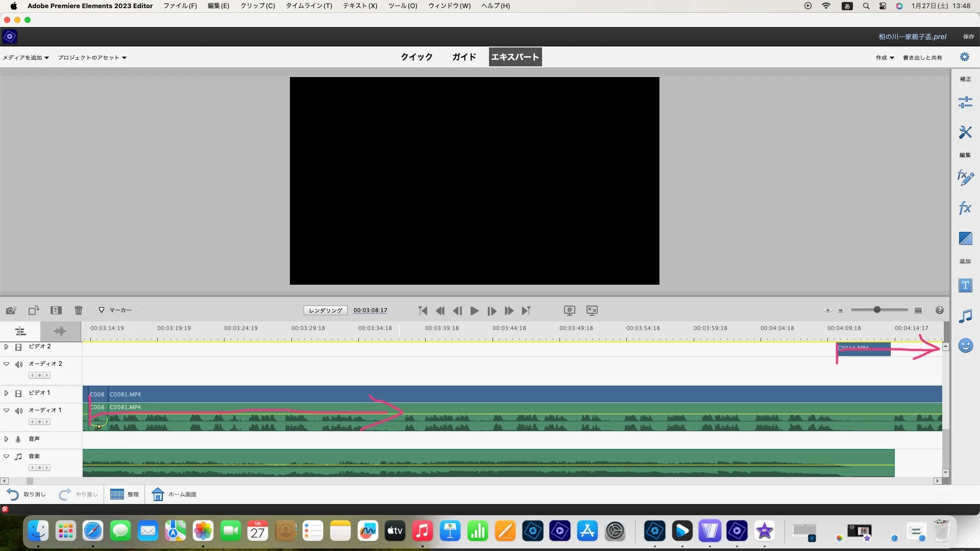Open the Music note panel
Image resolution: width=980 pixels, height=551 pixels.
(x=965, y=316)
